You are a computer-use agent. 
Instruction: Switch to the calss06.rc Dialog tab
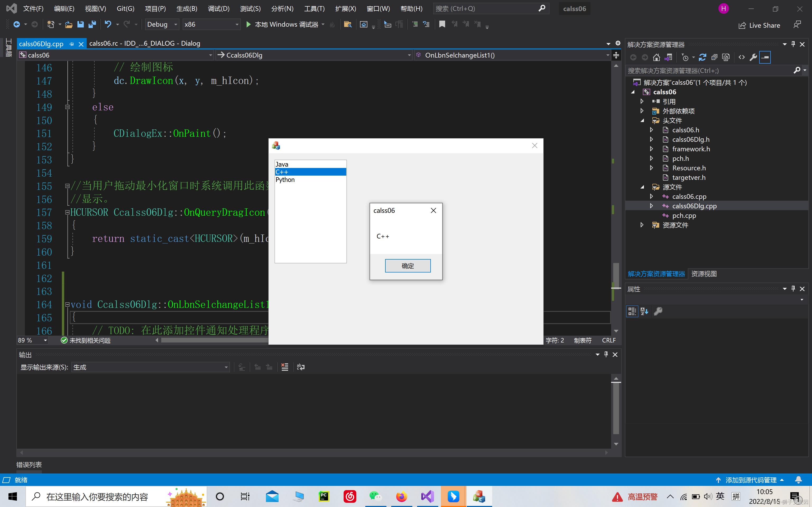(x=145, y=44)
